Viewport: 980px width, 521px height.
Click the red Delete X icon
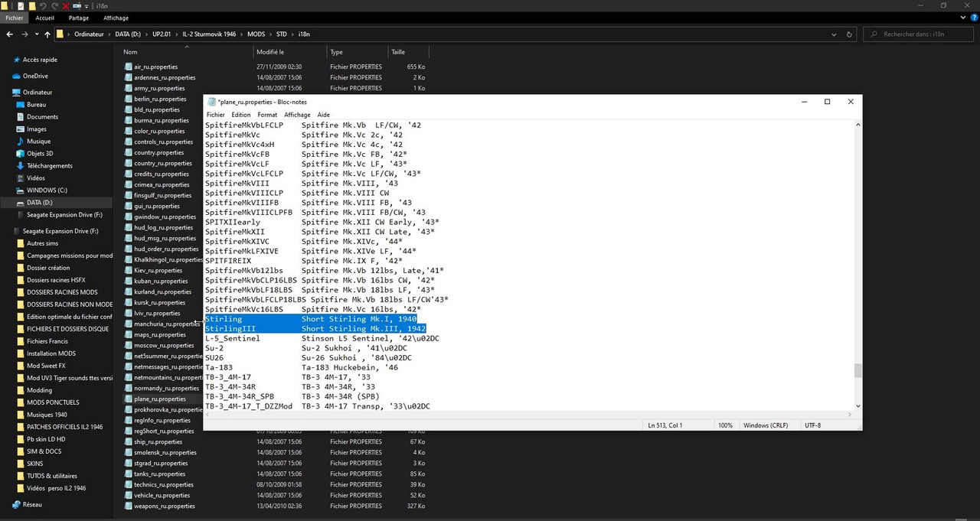click(66, 5)
